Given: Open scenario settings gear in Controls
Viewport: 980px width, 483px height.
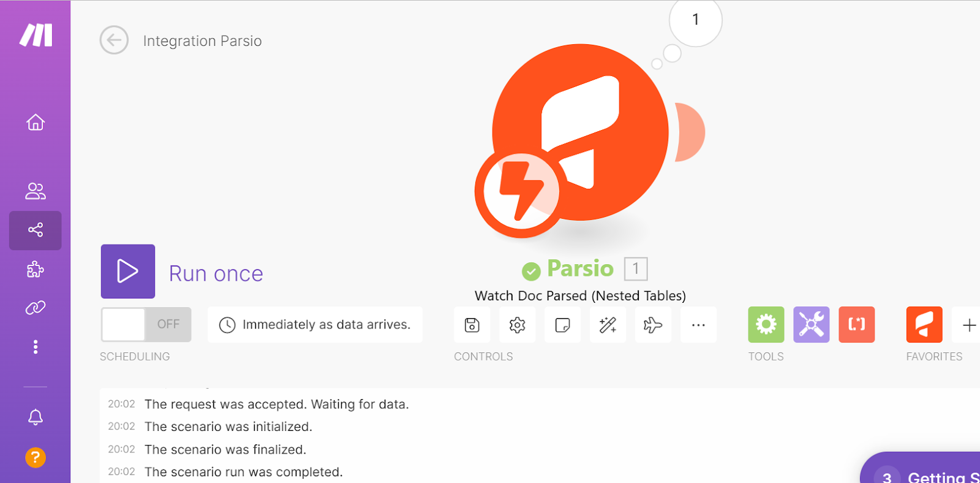Looking at the screenshot, I should (x=517, y=325).
